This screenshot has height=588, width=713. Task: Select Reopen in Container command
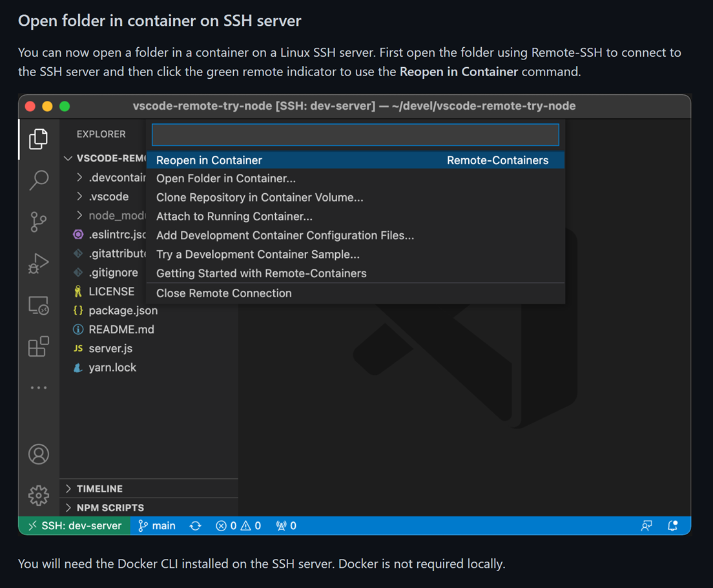coord(356,160)
